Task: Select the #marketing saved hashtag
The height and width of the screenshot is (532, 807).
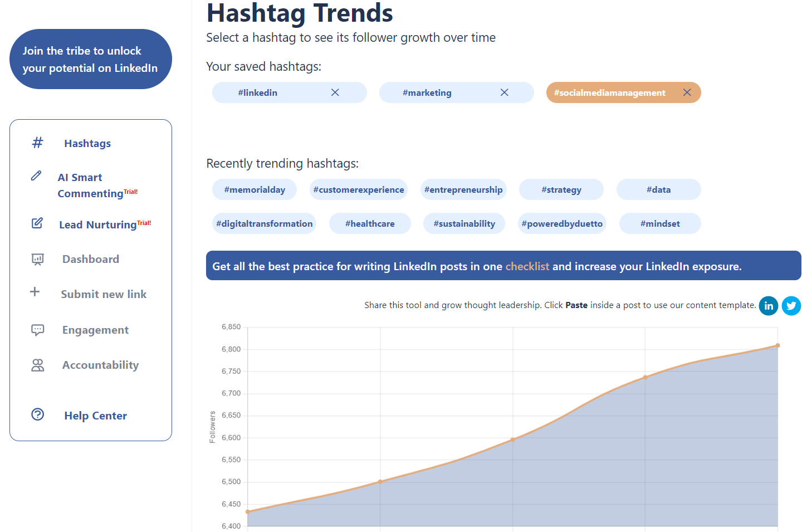Action: (427, 93)
